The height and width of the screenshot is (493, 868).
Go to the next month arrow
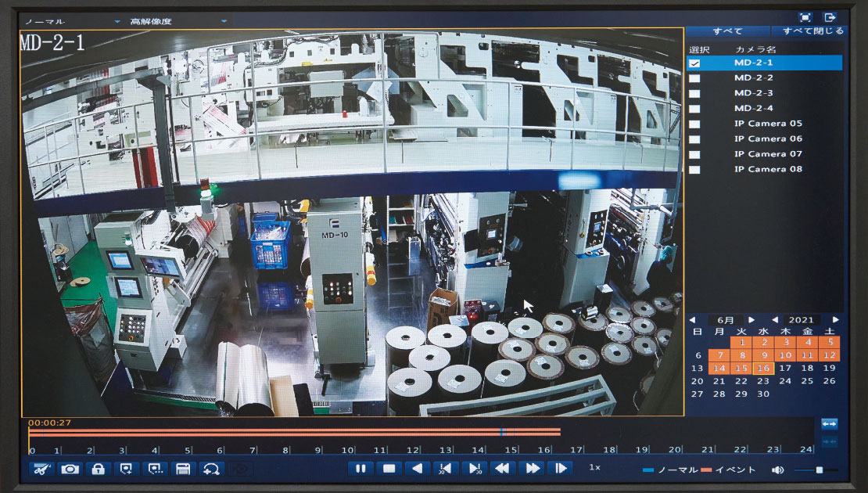pyautogui.click(x=751, y=320)
